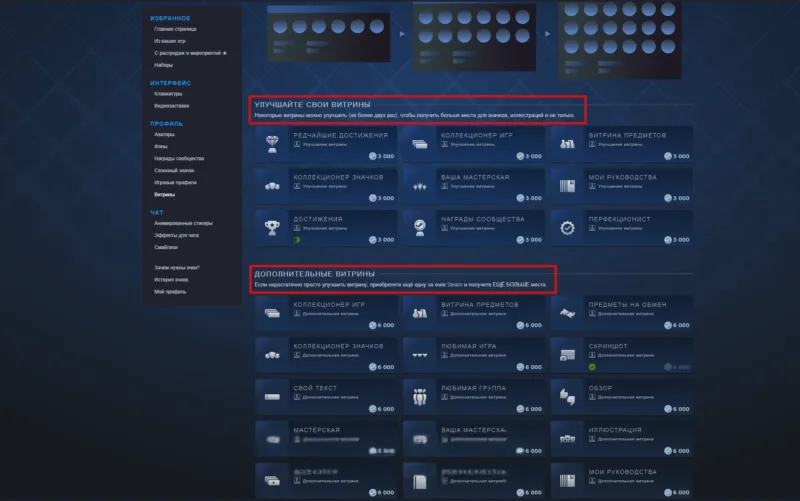Open Мои руководства additional showcase icon, 6 000

tap(567, 481)
